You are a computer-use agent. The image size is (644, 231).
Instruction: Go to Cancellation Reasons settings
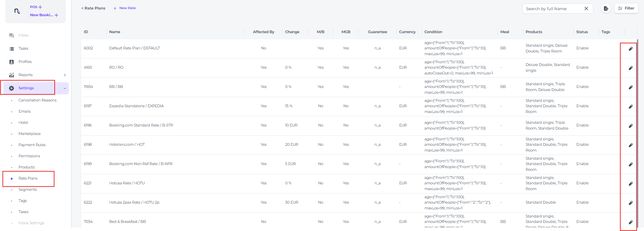tap(37, 100)
